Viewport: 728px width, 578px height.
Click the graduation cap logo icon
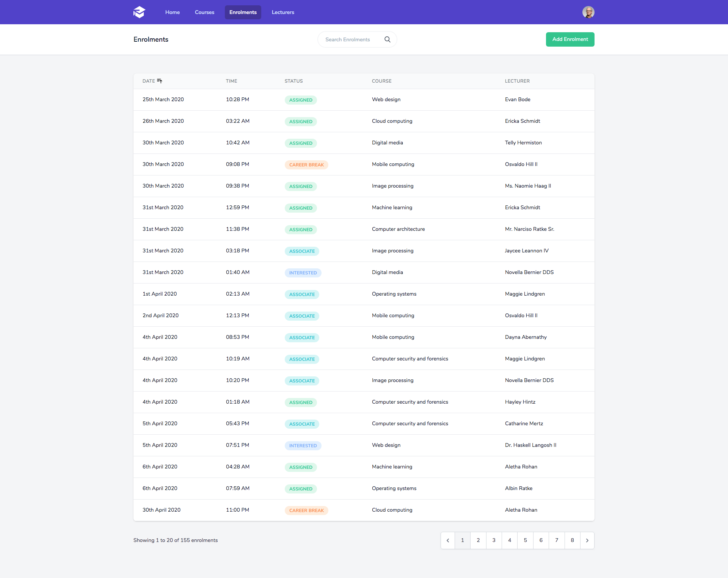(x=139, y=12)
